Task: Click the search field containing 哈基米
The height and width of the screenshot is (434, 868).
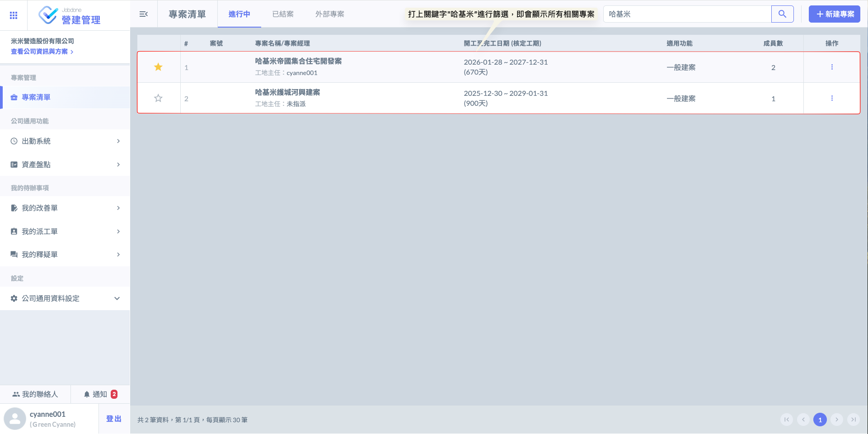Action: 687,14
